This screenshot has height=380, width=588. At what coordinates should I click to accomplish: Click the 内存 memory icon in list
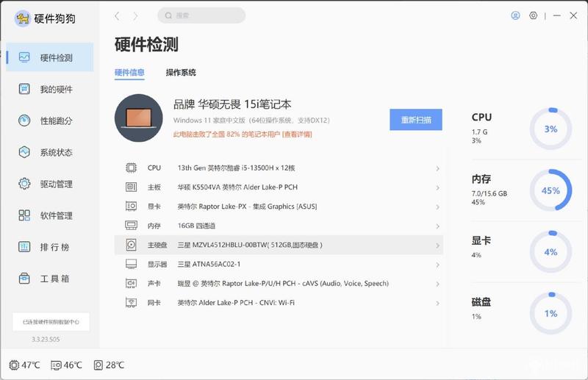point(131,225)
